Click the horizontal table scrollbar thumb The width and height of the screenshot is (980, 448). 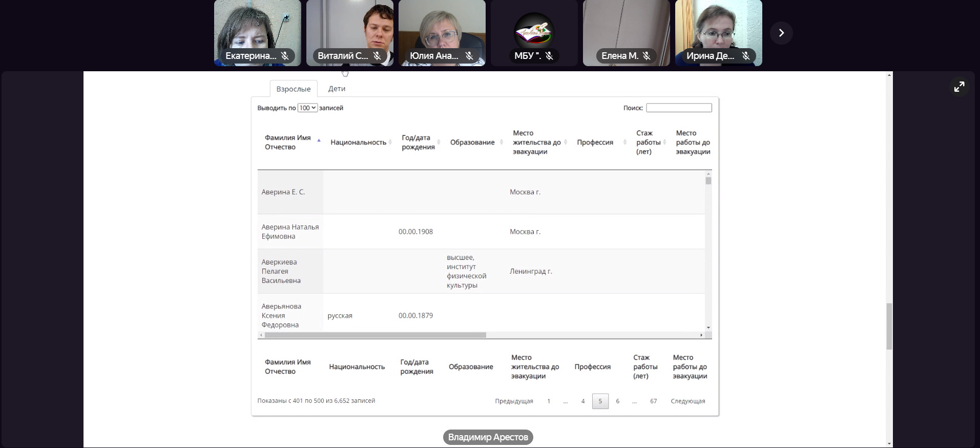[x=375, y=335]
